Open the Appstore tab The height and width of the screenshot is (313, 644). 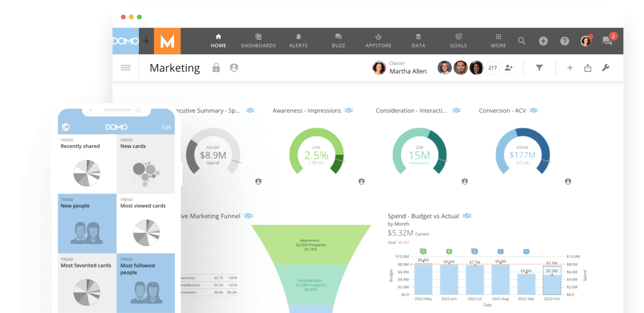pyautogui.click(x=379, y=41)
